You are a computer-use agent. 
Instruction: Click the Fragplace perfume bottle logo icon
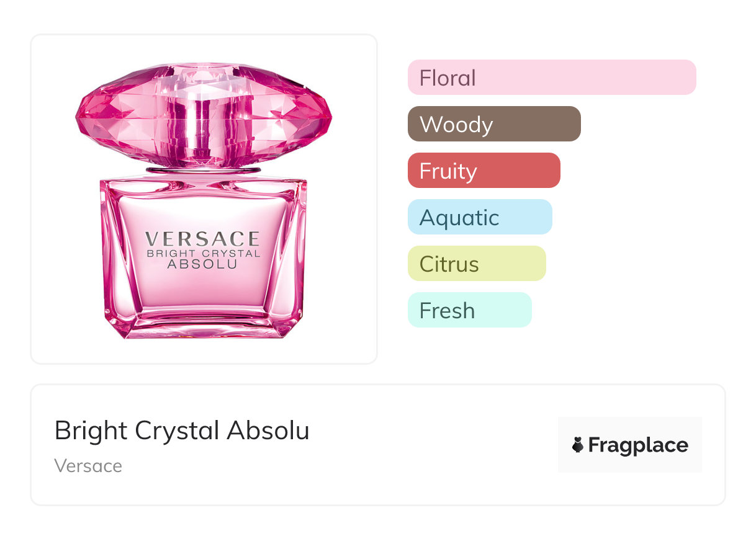(578, 445)
